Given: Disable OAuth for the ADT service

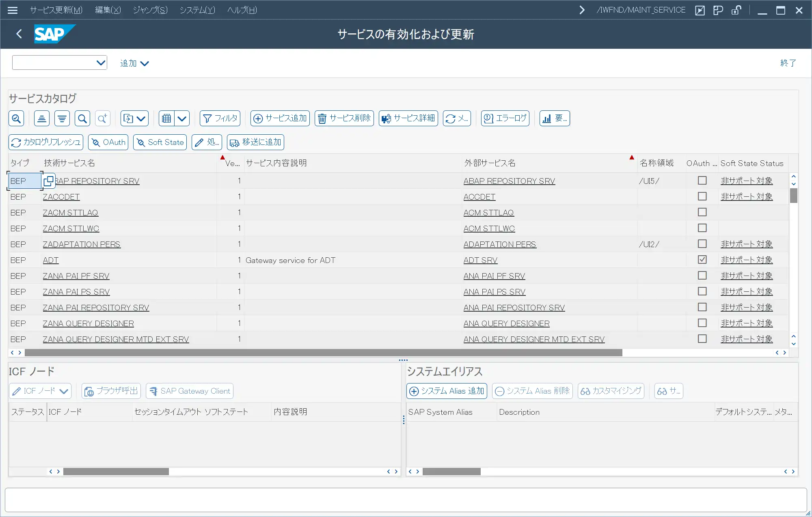Looking at the screenshot, I should [x=702, y=260].
